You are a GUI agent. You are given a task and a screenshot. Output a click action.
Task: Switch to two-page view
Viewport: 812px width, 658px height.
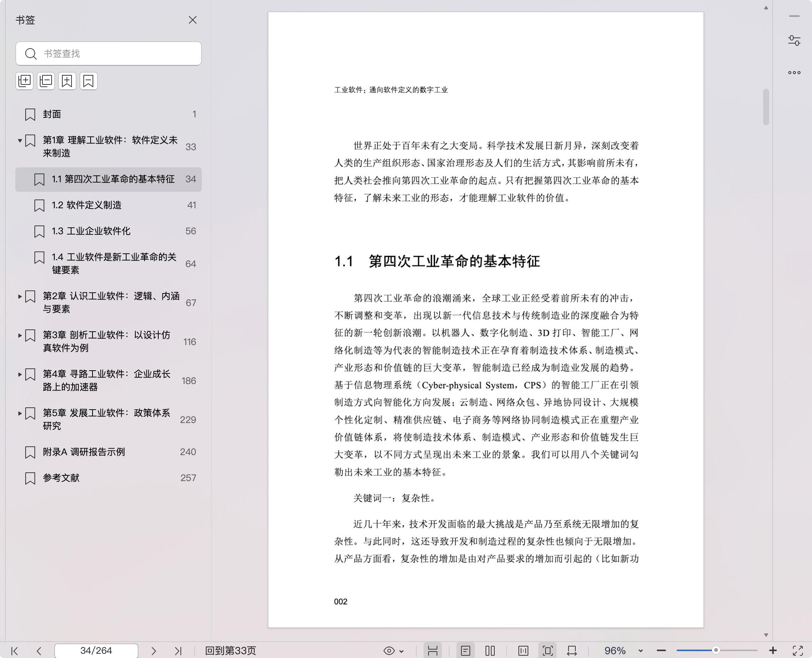[x=490, y=651]
